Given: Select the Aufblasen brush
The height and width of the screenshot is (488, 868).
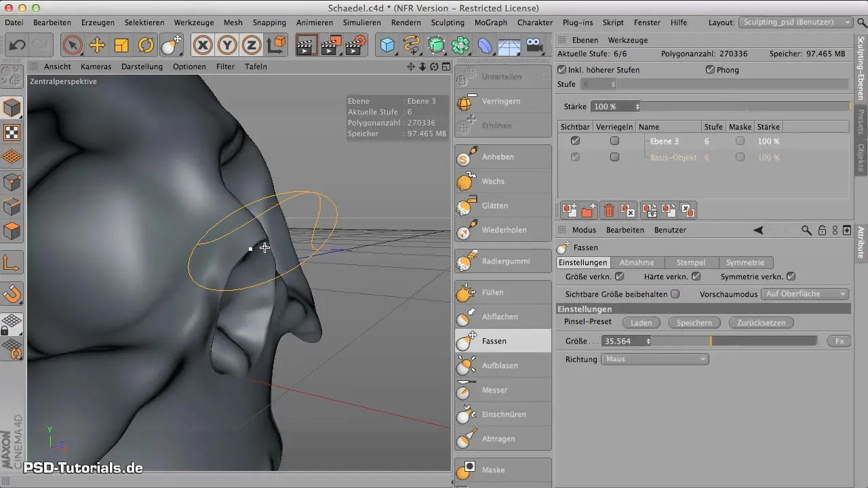Looking at the screenshot, I should 503,365.
